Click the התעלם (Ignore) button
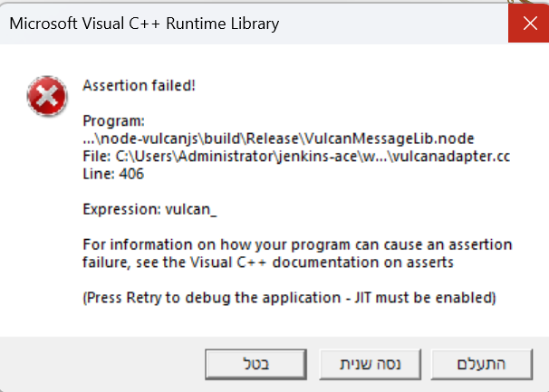549x392 pixels. point(481,364)
